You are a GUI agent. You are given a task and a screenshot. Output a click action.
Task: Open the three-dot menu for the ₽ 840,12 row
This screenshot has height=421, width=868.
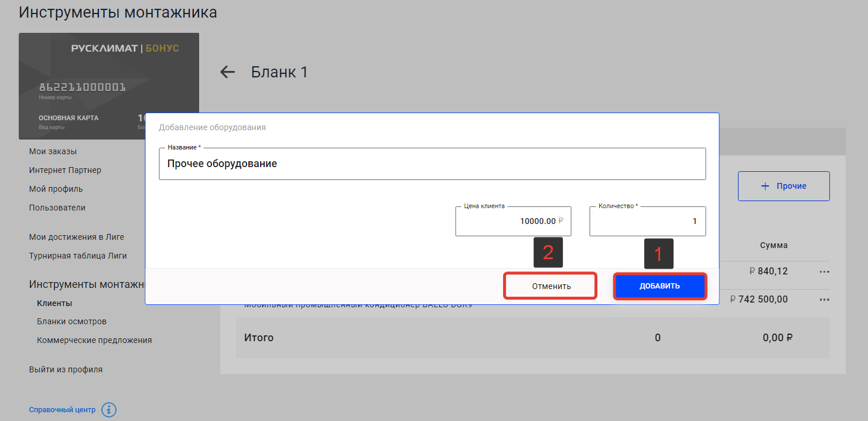coord(825,271)
